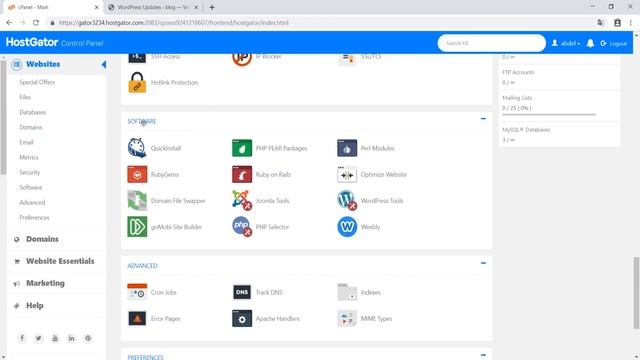Open HostGator Twitter icon
The width and height of the screenshot is (640, 360).
(38, 338)
